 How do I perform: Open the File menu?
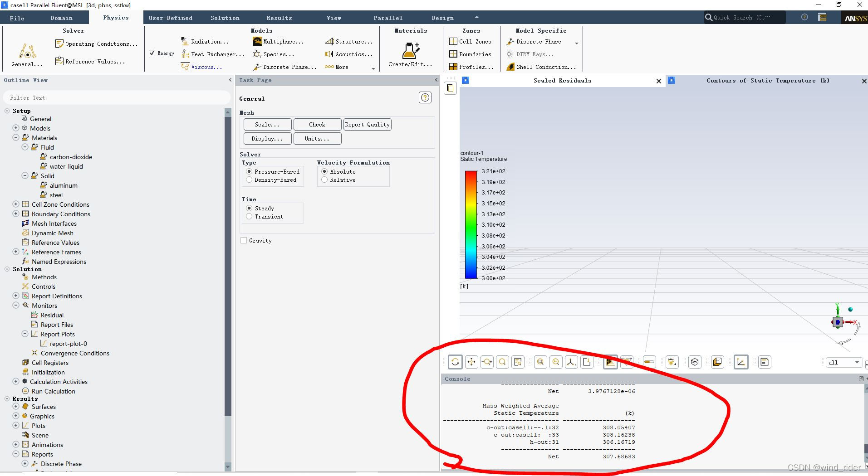click(x=17, y=18)
